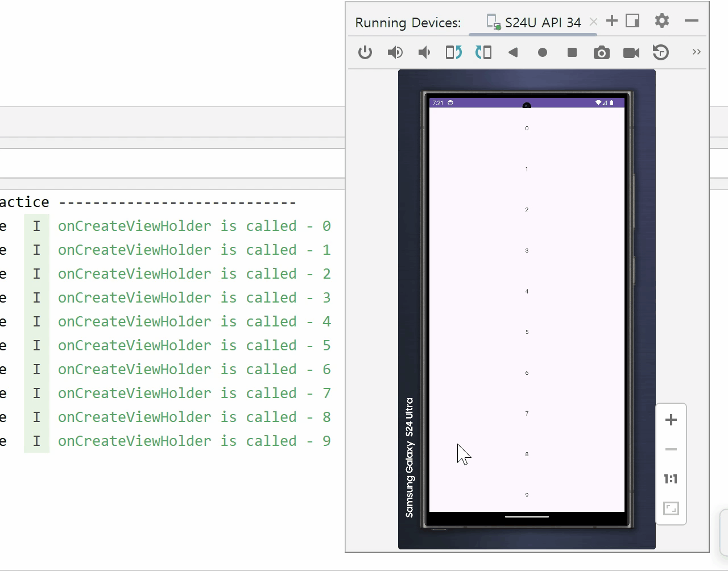Tap list item 7 on the phone
Image resolution: width=728 pixels, height=571 pixels.
(x=527, y=413)
